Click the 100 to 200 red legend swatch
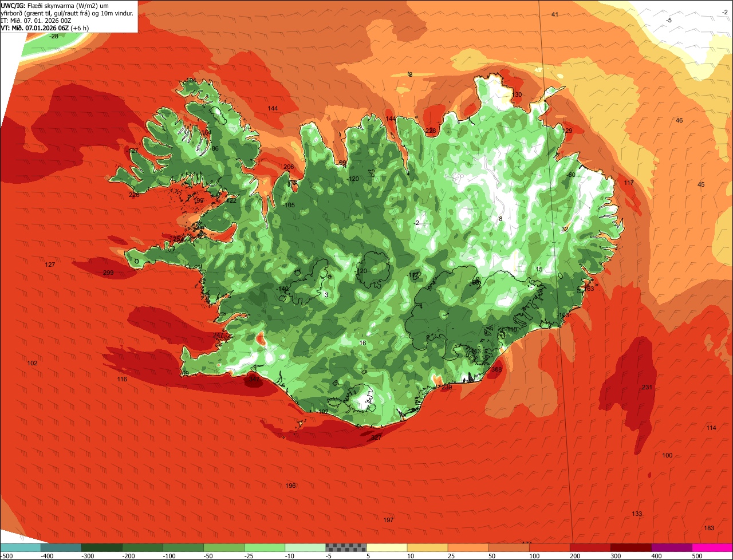Image resolution: width=733 pixels, height=560 pixels. coord(549,547)
